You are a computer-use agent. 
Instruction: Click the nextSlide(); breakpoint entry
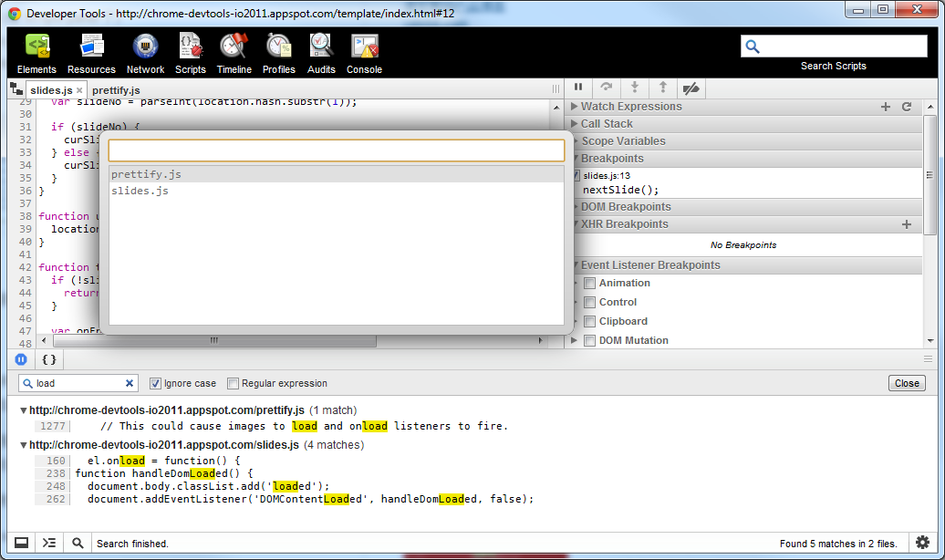click(620, 190)
